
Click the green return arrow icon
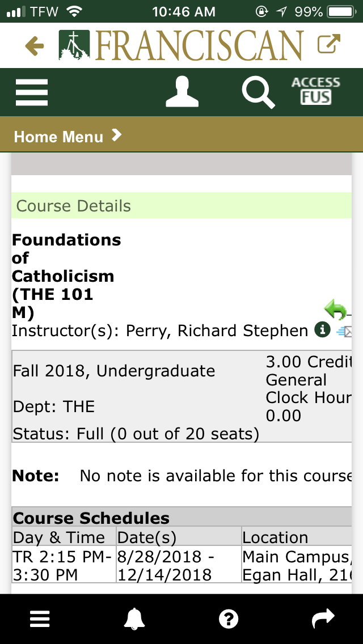click(x=336, y=311)
